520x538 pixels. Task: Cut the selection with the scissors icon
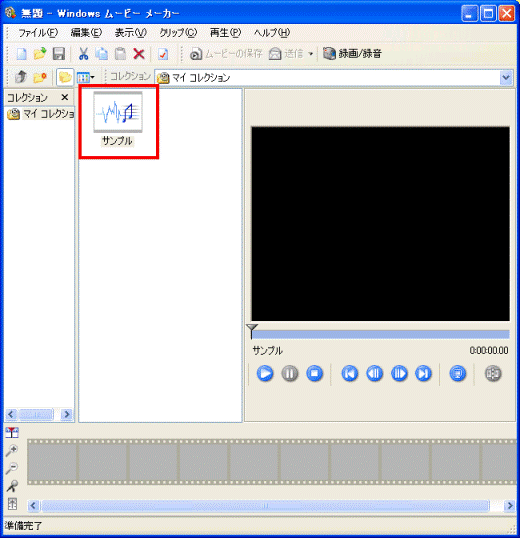83,54
